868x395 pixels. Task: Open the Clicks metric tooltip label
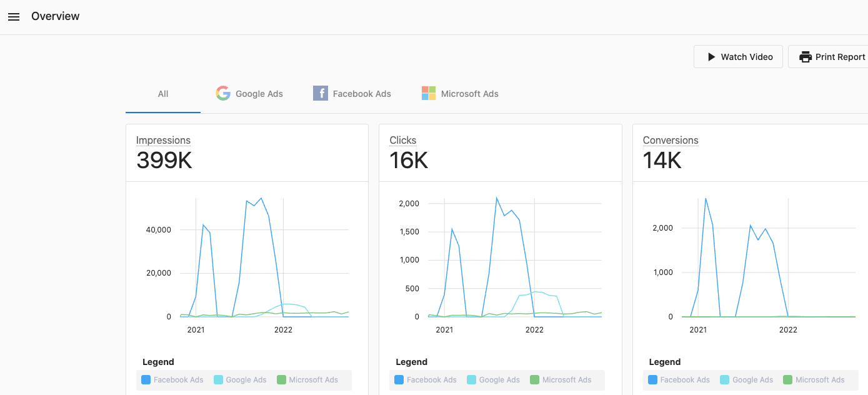402,140
